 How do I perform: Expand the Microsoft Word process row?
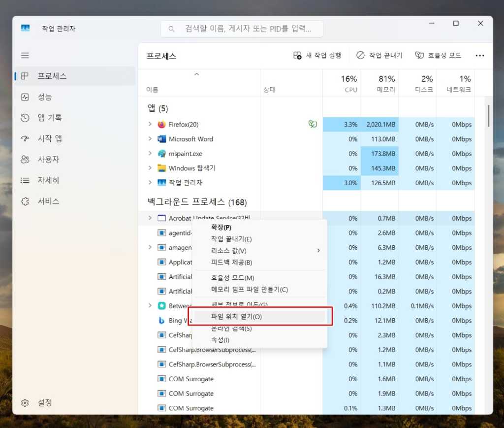[x=150, y=139]
